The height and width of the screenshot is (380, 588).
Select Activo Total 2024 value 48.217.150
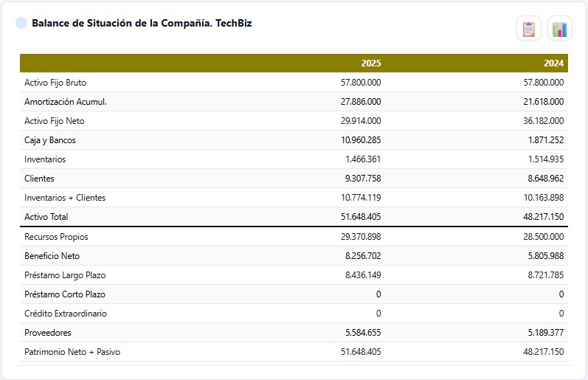(544, 216)
